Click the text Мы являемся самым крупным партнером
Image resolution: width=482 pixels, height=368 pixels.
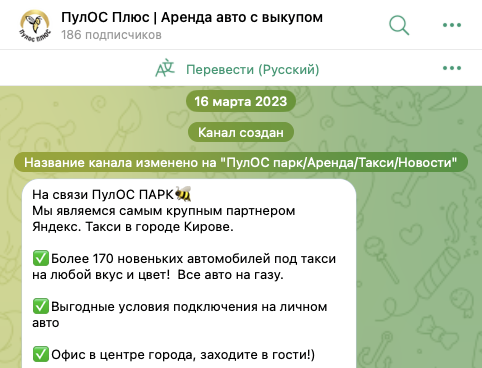[163, 211]
